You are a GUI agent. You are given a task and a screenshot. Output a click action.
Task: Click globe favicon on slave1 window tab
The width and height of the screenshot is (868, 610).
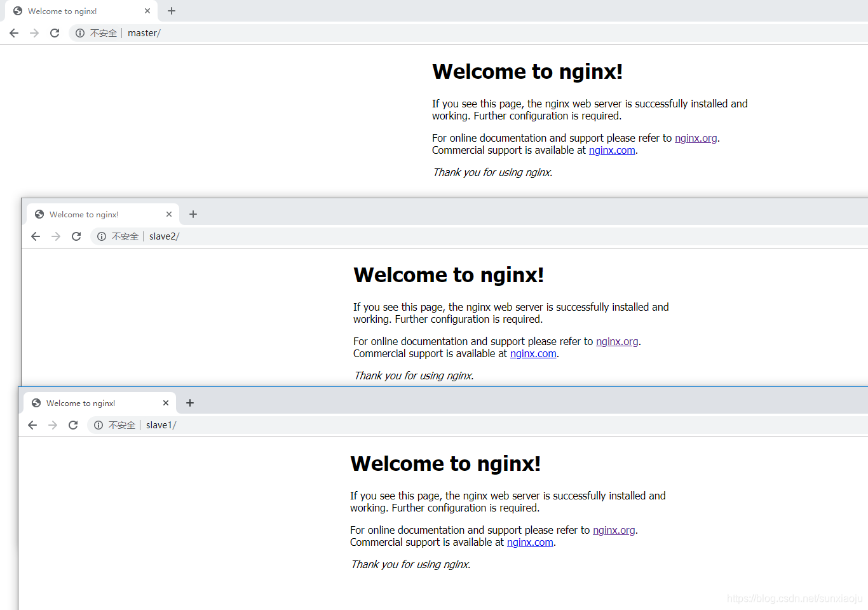(x=36, y=403)
